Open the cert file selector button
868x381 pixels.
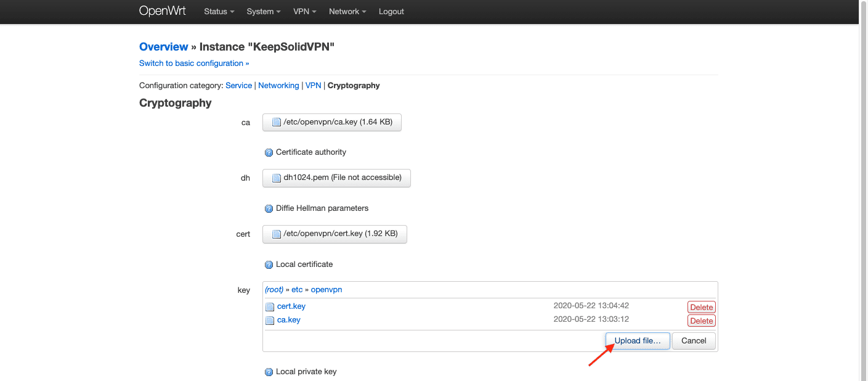pyautogui.click(x=335, y=234)
